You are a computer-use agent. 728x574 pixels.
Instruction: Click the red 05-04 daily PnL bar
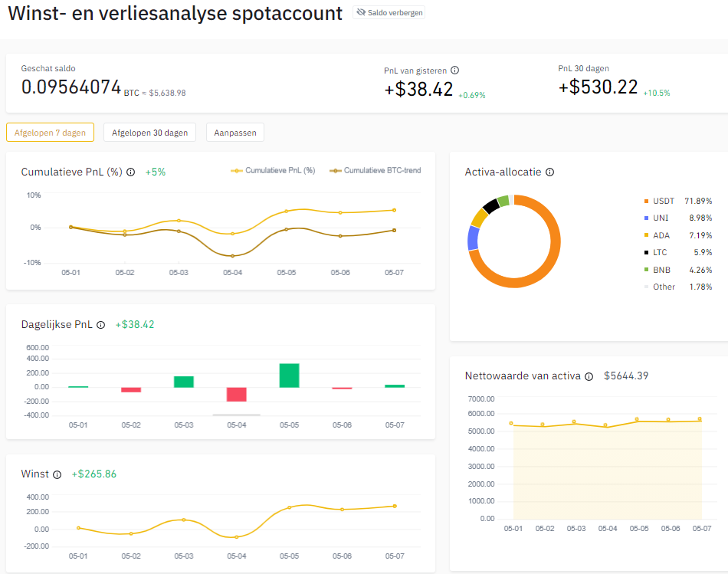coord(236,394)
